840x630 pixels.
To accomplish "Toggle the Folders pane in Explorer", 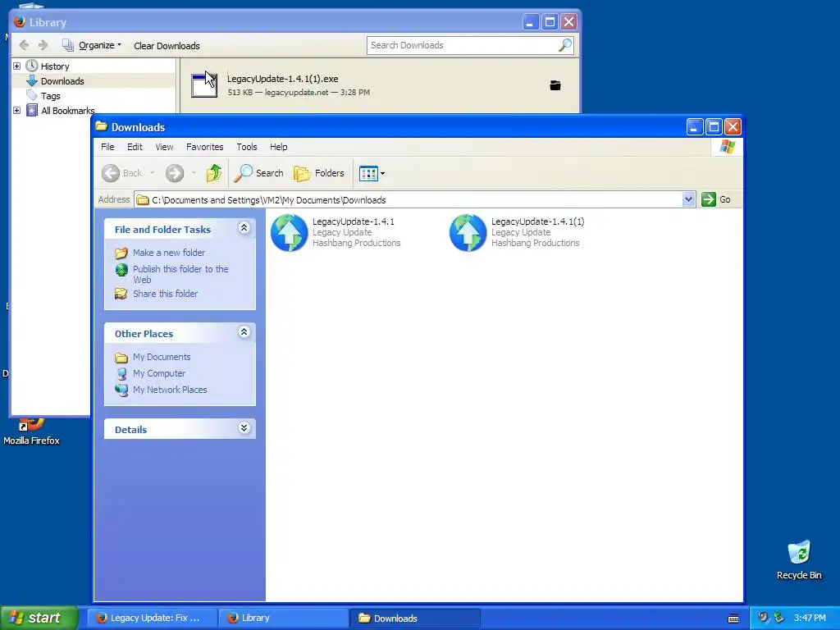I will coord(319,173).
